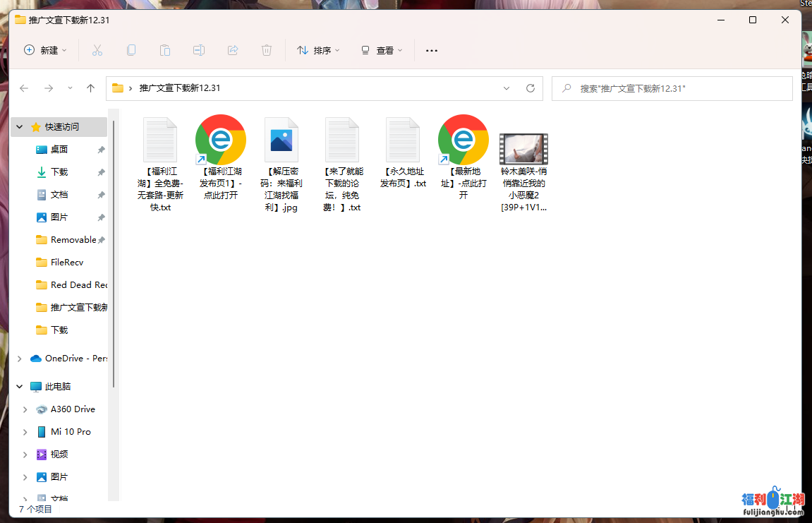Expand the Mi 10 Pro device node
The image size is (812, 523).
click(x=25, y=432)
